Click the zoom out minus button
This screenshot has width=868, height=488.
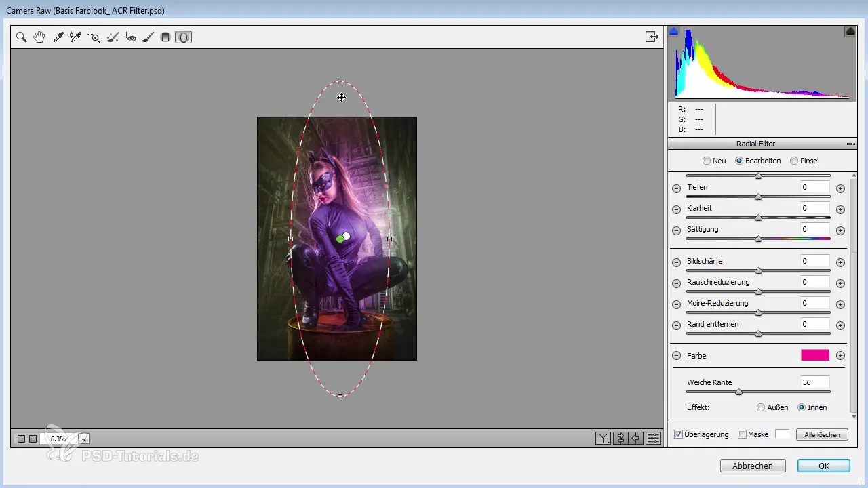point(21,439)
